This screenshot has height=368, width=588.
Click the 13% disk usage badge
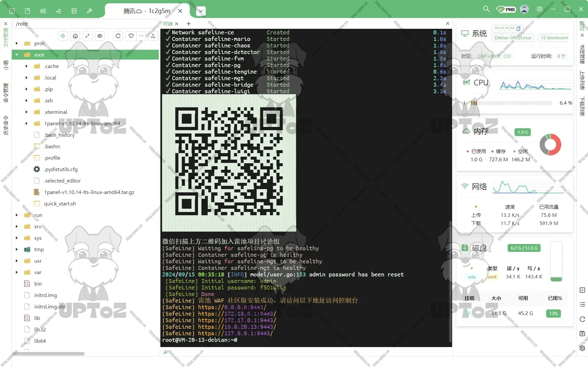(x=553, y=313)
